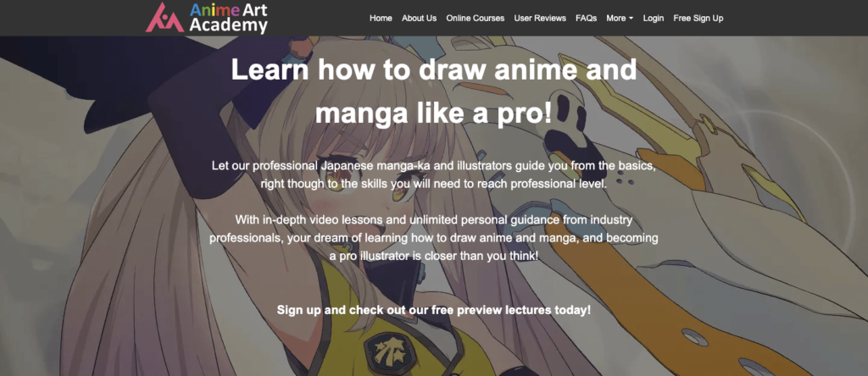Viewport: 868px width, 376px height.
Task: View the User Reviews page
Action: 540,19
